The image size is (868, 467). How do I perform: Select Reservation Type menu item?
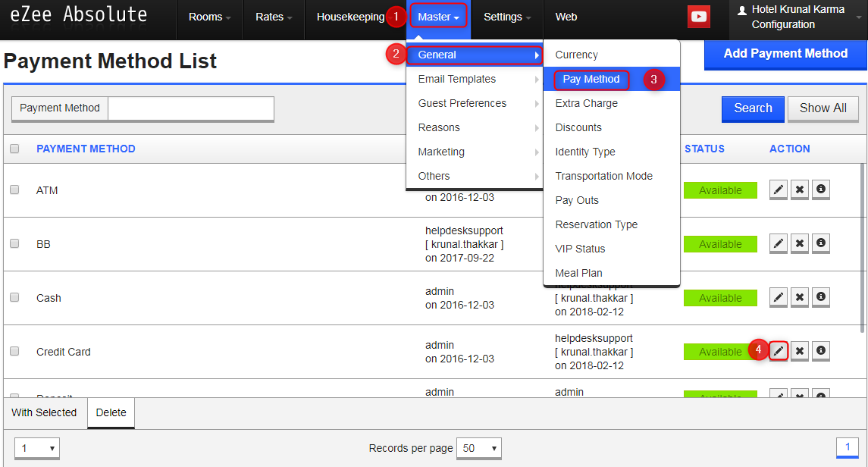[x=612, y=224]
